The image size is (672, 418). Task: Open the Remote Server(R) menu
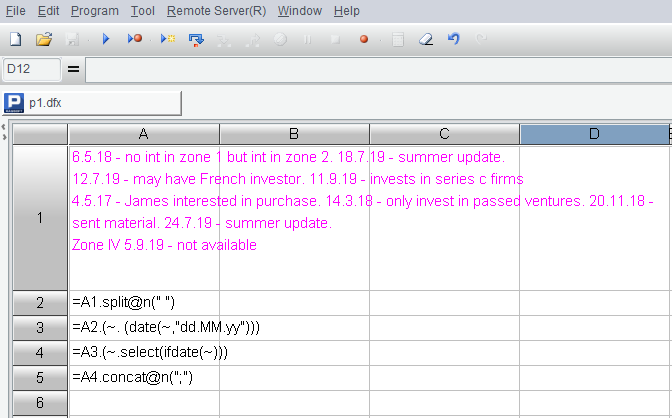[217, 10]
